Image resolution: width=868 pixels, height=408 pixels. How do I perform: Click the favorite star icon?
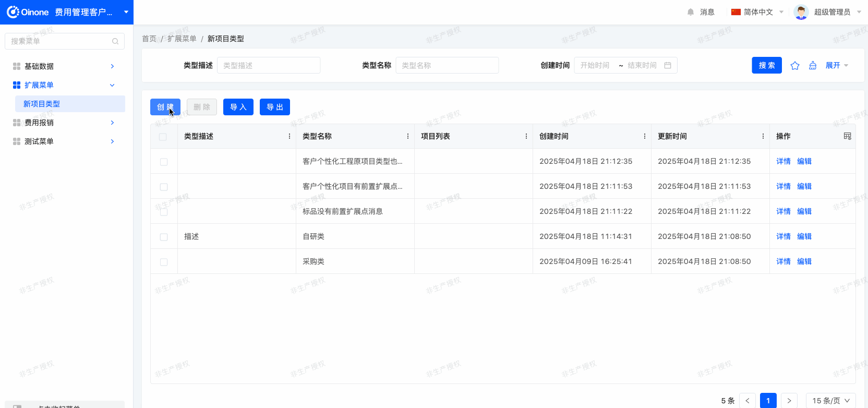click(794, 66)
